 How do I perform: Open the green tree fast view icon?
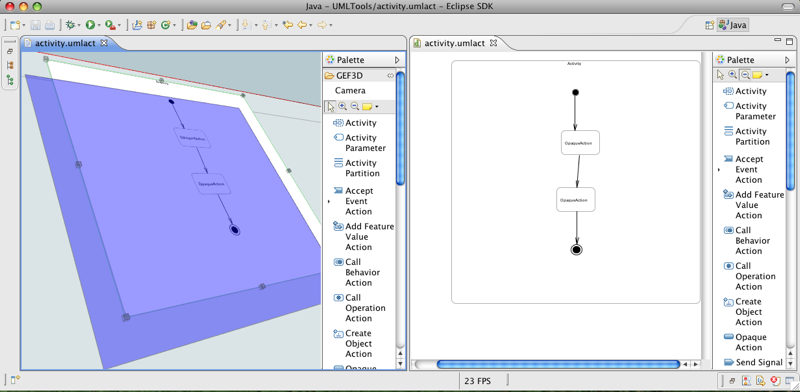10,80
